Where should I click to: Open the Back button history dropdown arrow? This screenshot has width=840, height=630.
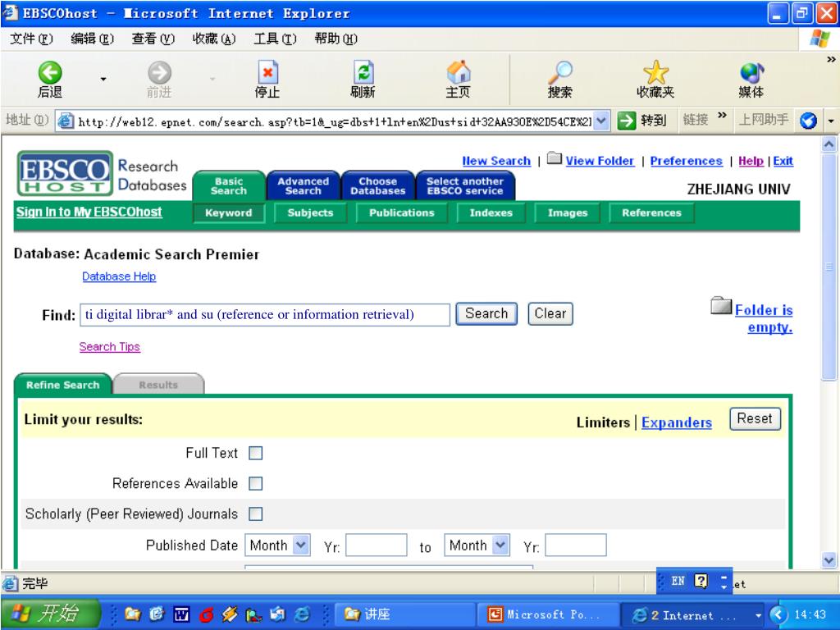103,80
